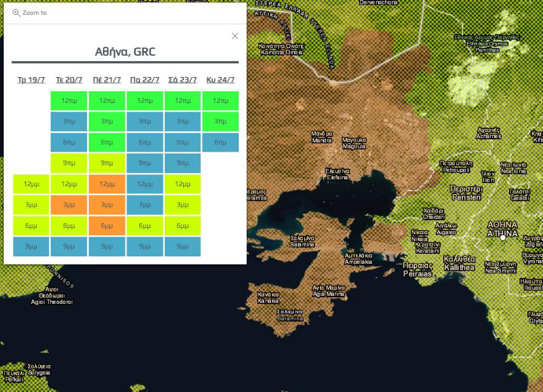Select blue 6πμ cell under Κυ 24/7

click(220, 142)
